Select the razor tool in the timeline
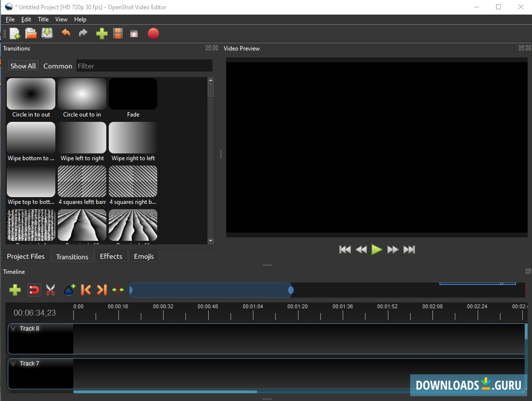This screenshot has width=532, height=401. 50,289
